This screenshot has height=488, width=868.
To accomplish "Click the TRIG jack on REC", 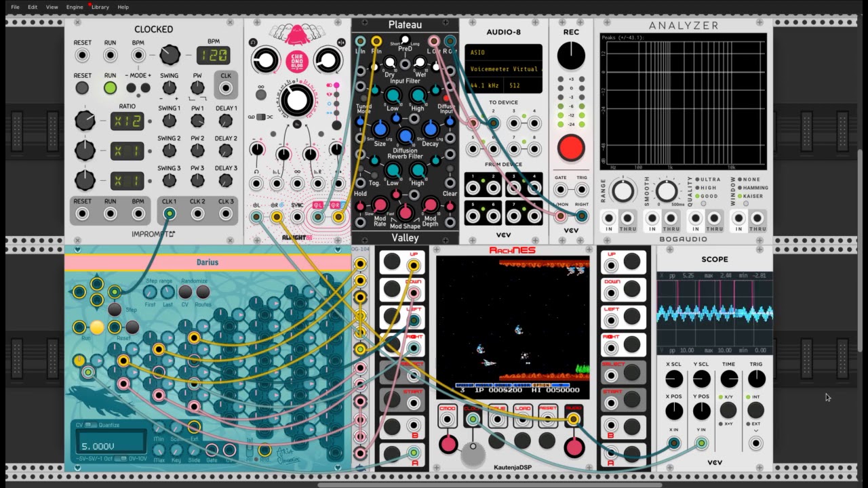I will 582,189.
